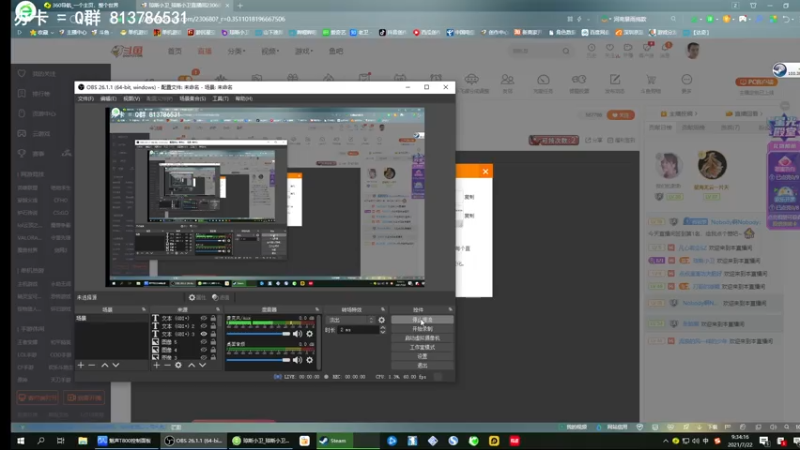Toggle visibility of image 4 source
This screenshot has height=450, width=800.
[x=204, y=350]
